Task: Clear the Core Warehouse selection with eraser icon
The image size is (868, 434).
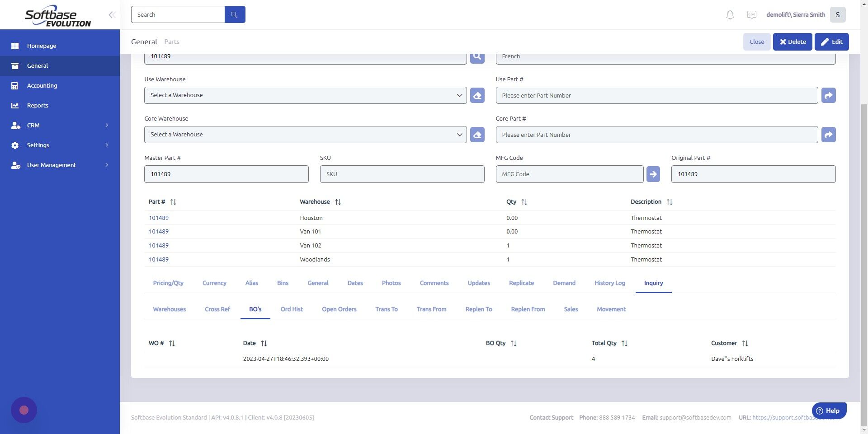Action: (477, 135)
